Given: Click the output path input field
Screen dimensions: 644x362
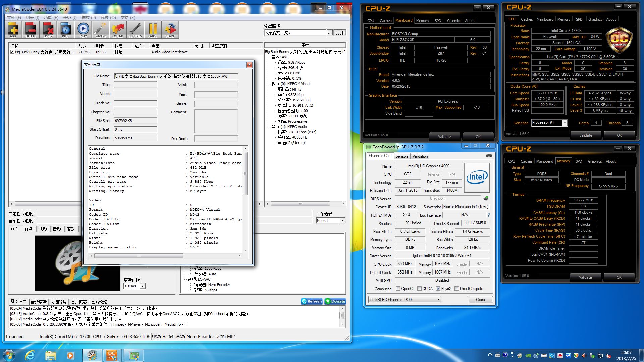Looking at the screenshot, I should pos(296,32).
